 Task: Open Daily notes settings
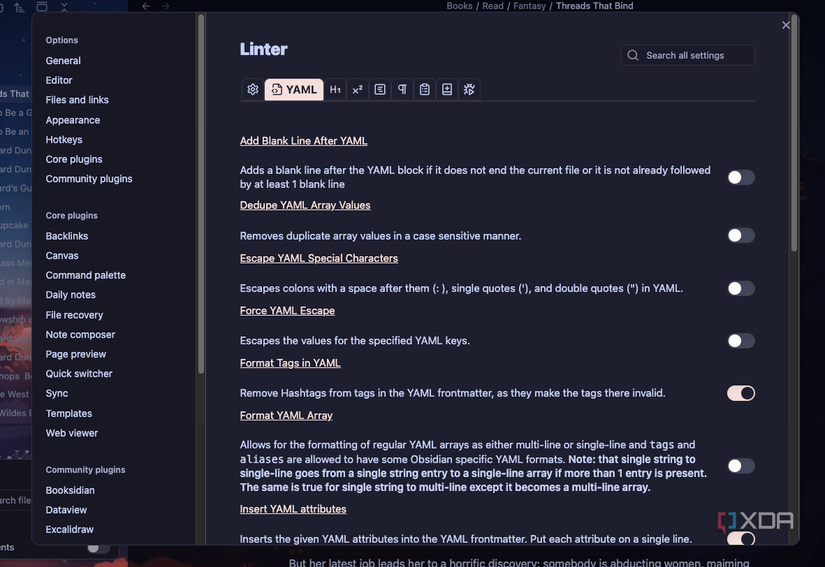pos(71,295)
